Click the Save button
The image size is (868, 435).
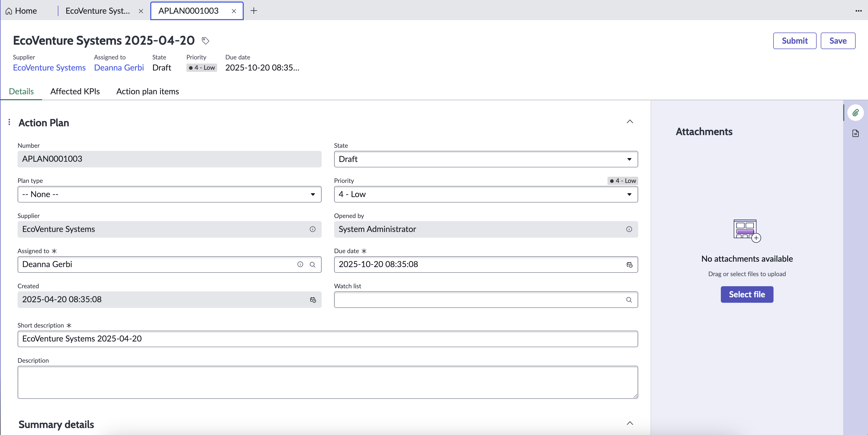click(838, 41)
